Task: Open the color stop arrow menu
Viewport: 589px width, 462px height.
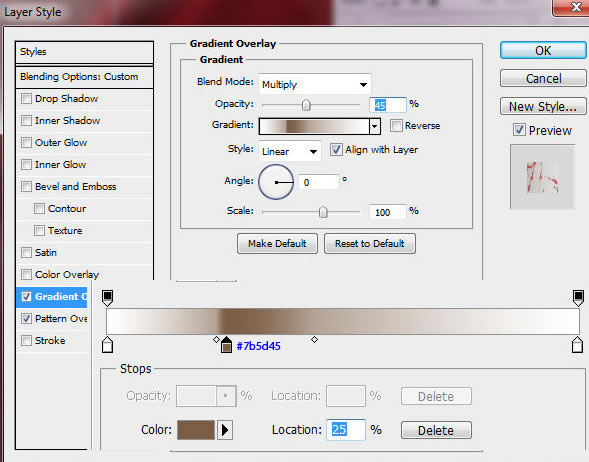Action: 225,430
